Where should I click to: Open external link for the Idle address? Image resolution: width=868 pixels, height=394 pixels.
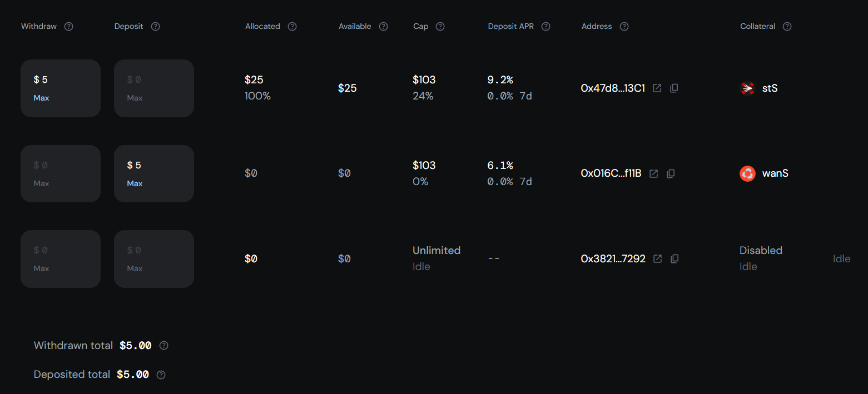point(657,258)
